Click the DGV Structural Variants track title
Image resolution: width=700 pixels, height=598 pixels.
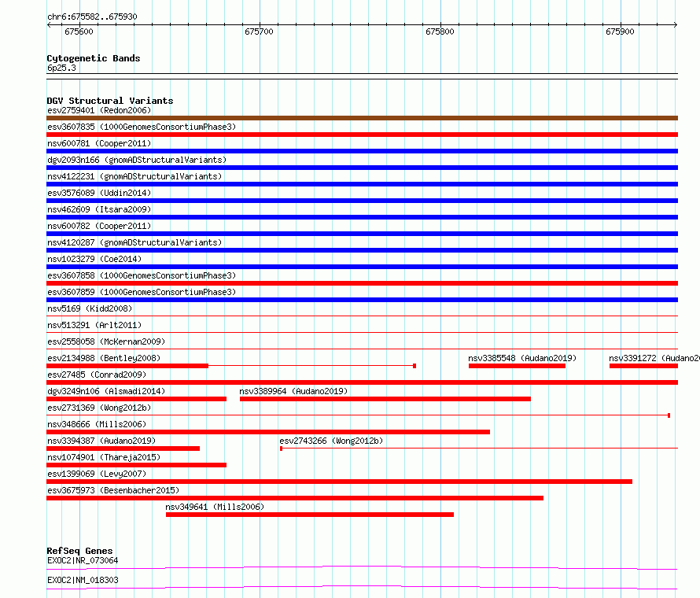click(110, 101)
